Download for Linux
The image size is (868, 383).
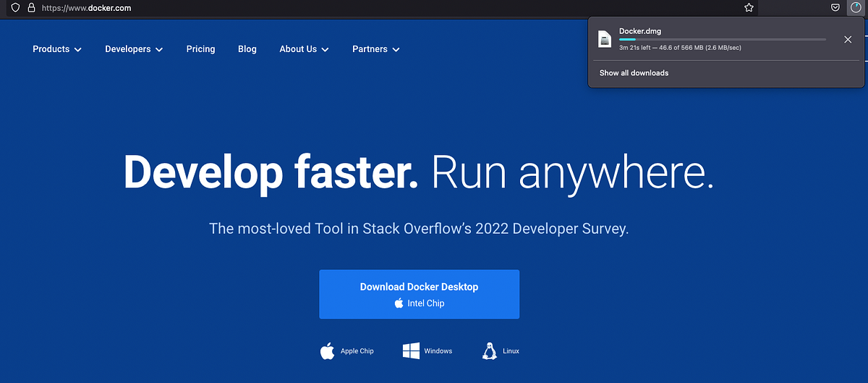tap(501, 351)
